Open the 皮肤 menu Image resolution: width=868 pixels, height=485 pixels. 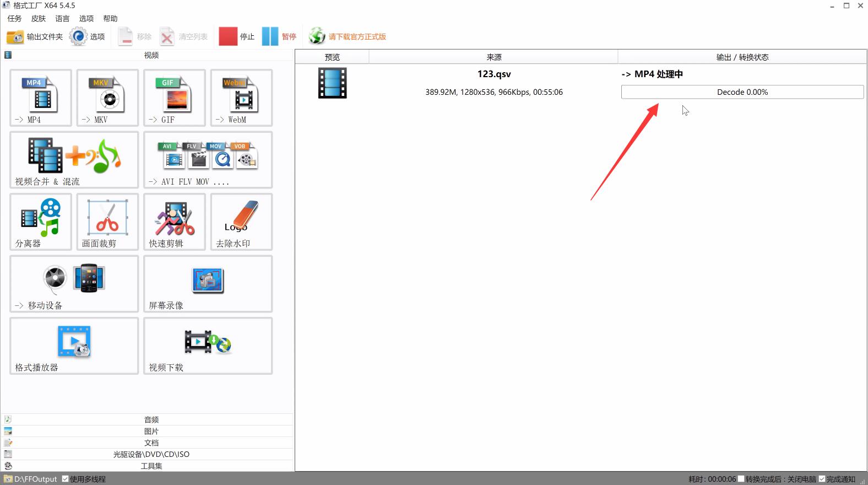coord(39,19)
